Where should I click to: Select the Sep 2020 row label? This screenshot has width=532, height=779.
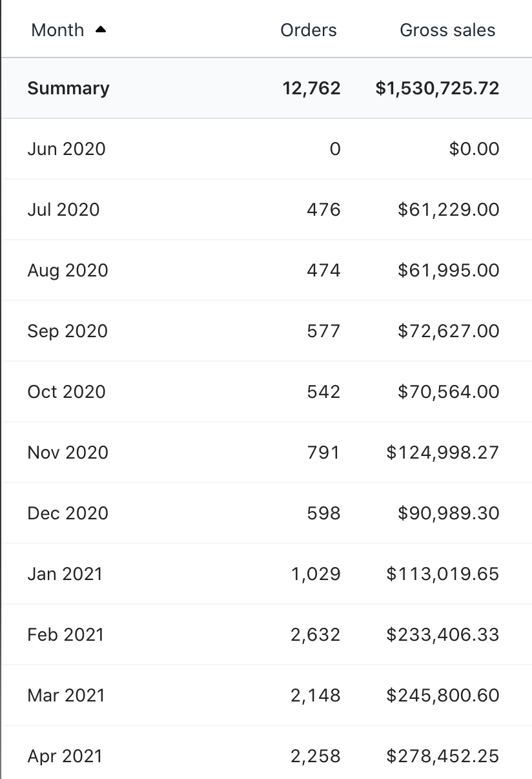tap(67, 331)
